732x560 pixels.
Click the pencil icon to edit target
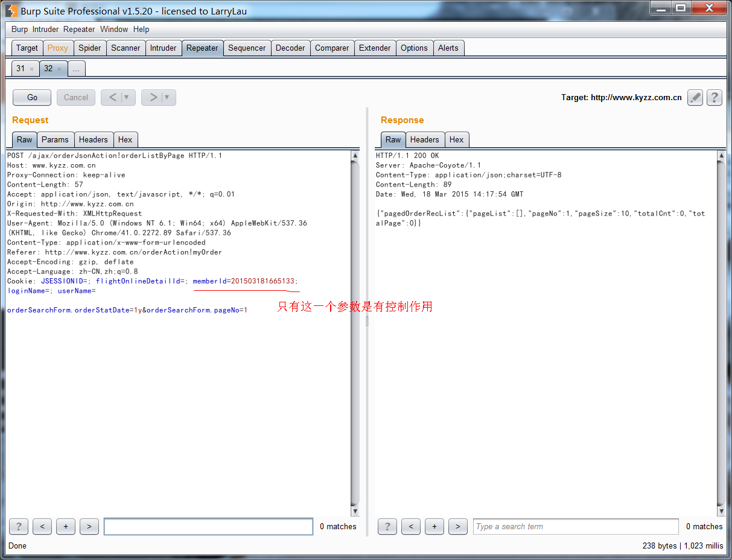(x=695, y=97)
